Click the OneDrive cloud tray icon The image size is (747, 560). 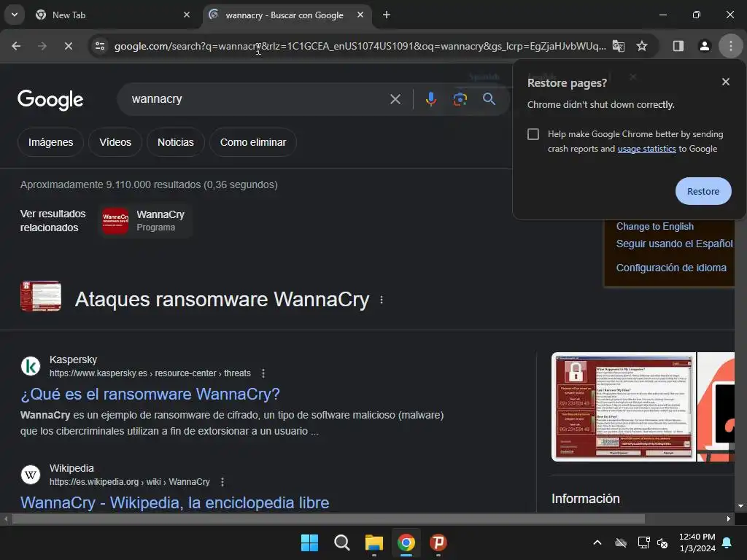click(x=621, y=542)
